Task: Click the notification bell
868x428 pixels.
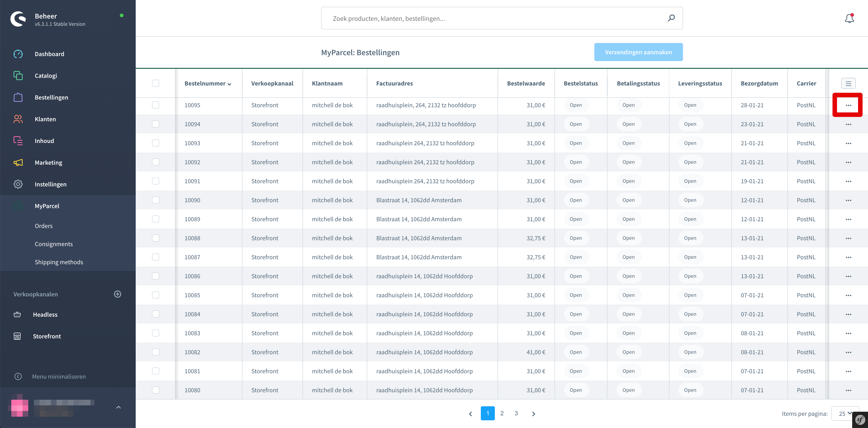Action: 849,18
